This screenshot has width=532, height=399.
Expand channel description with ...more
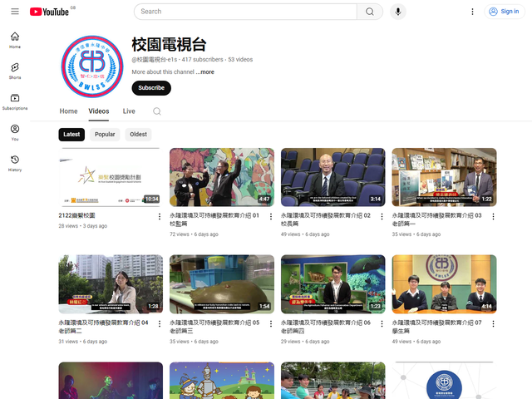[205, 72]
